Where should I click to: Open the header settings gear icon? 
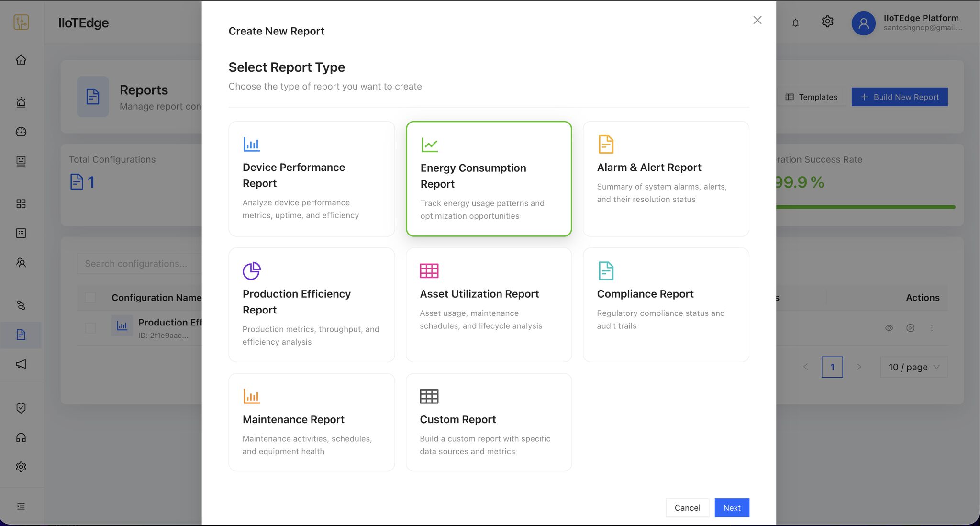(x=827, y=22)
